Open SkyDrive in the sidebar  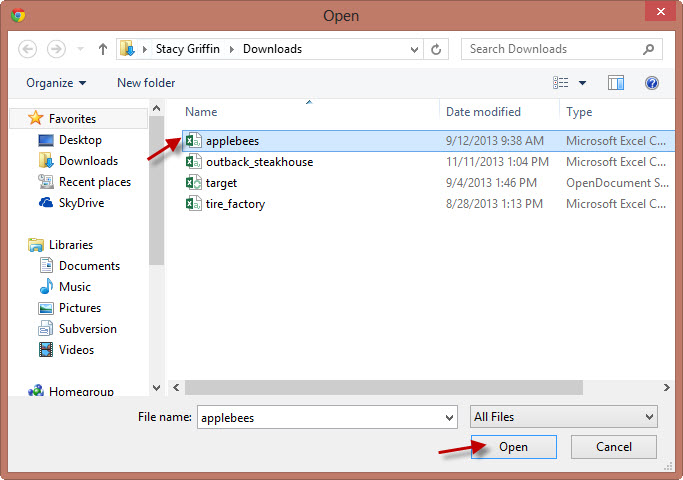(x=81, y=203)
